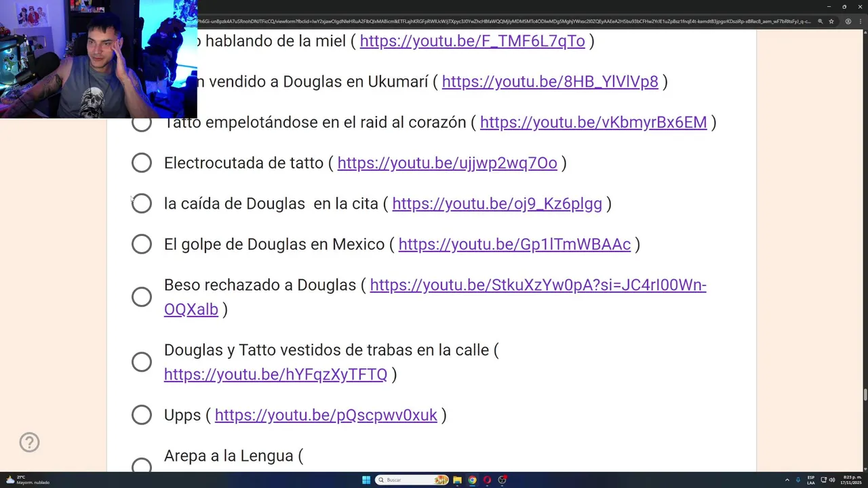Select 'Beso rechazado a Douglas' radio button
Image resolution: width=868 pixels, height=488 pixels.
(142, 297)
